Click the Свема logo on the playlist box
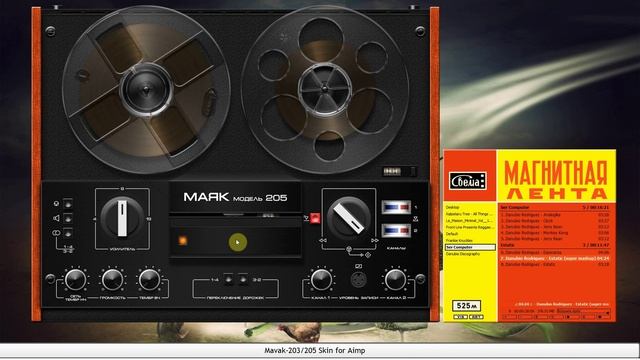Viewport: 640px width, 360px height. (x=468, y=181)
